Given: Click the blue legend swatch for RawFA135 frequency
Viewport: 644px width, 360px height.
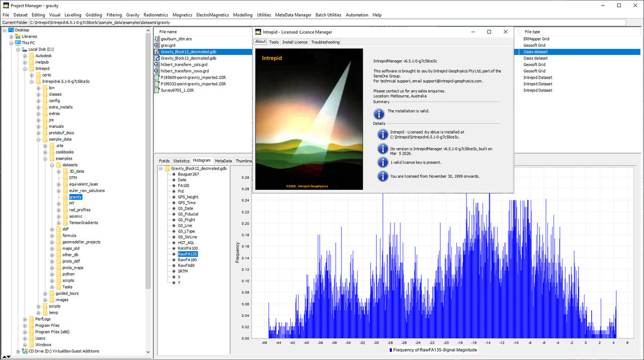Looking at the screenshot, I should pos(391,349).
